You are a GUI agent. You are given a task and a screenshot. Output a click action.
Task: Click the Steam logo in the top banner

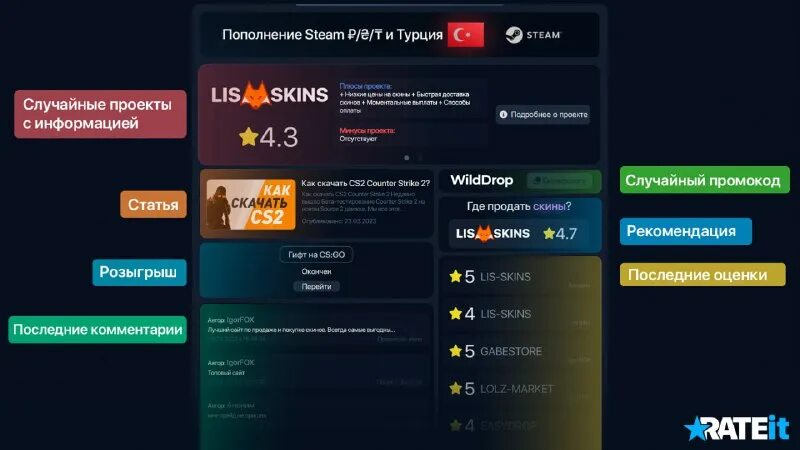coord(533,35)
